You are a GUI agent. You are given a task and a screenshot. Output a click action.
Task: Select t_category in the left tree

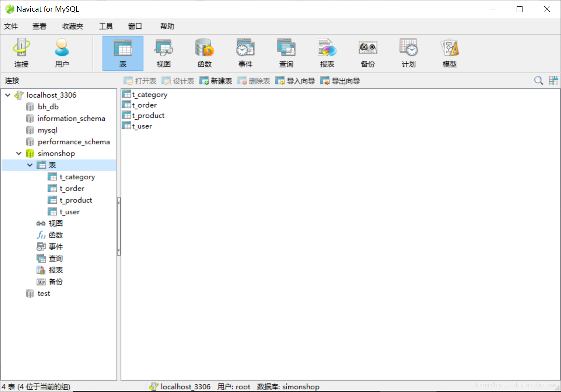click(x=77, y=177)
